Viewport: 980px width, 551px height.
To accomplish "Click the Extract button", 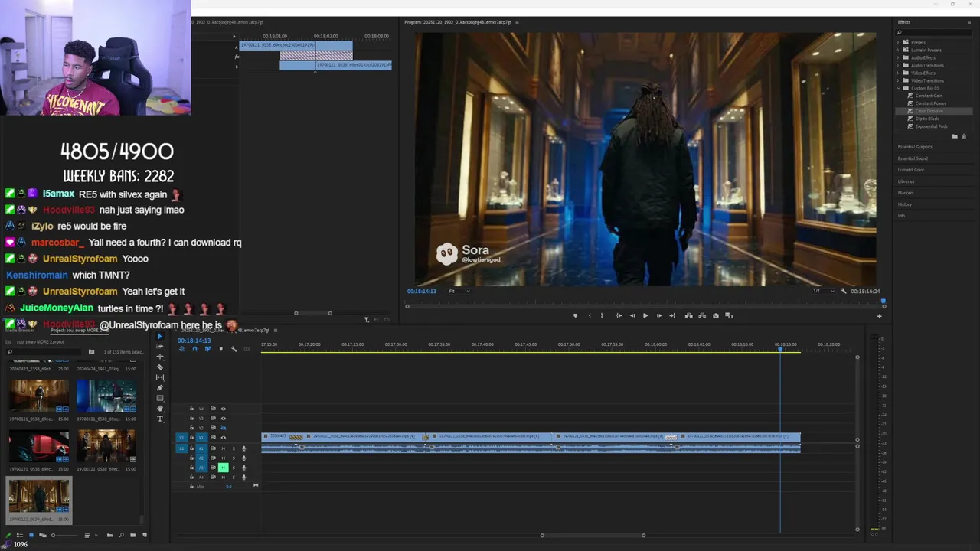I will coord(702,315).
